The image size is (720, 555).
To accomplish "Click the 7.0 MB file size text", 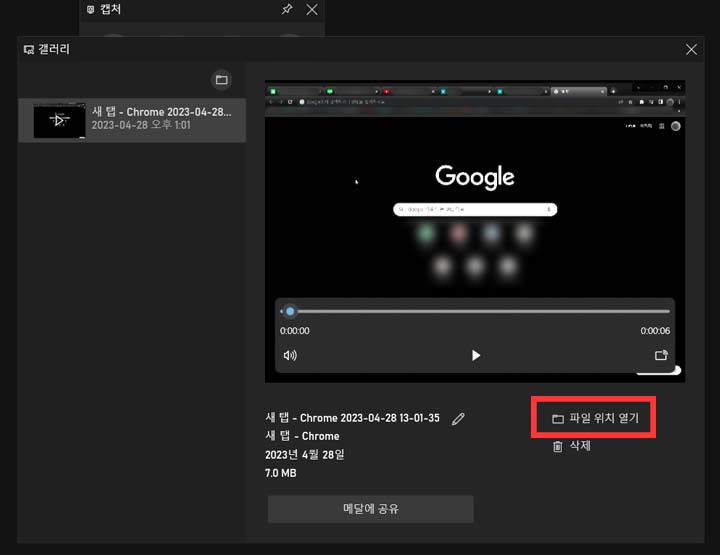I will (x=281, y=473).
